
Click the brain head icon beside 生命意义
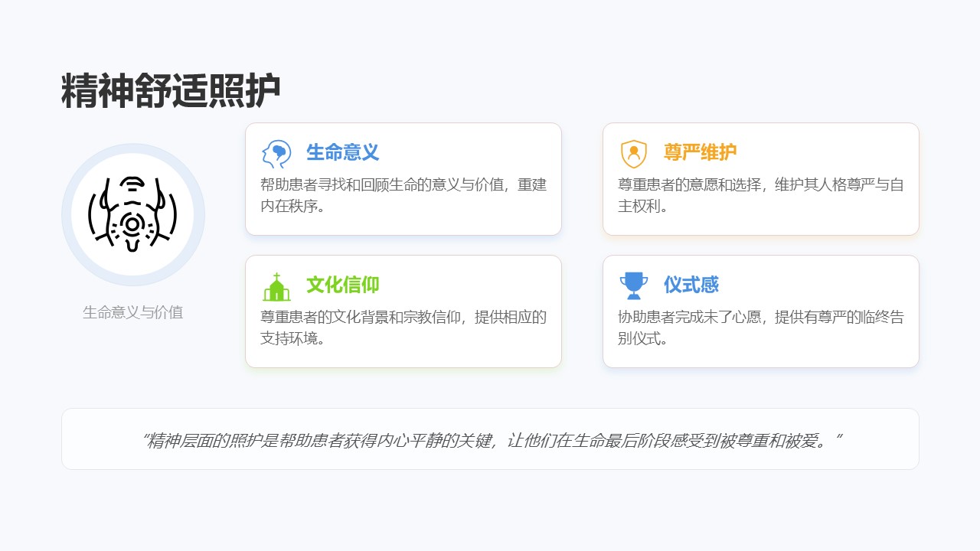tap(276, 154)
